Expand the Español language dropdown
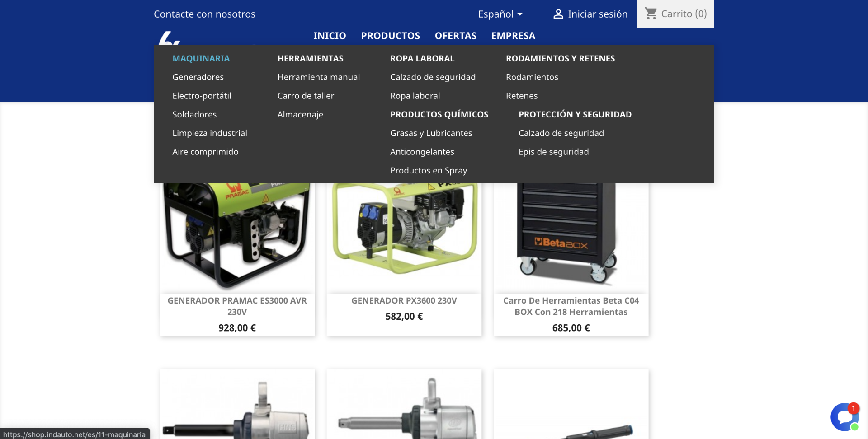This screenshot has width=868, height=439. coord(500,14)
